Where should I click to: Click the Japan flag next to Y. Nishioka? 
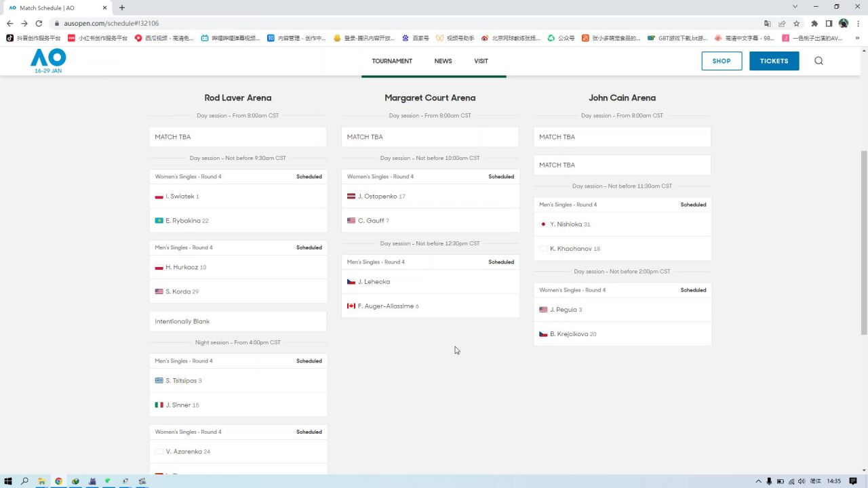pyautogui.click(x=543, y=224)
